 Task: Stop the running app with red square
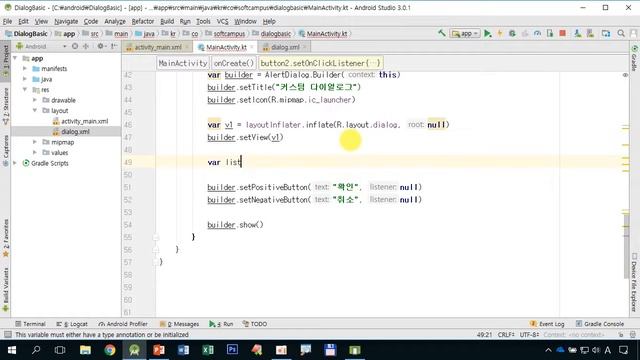point(562,33)
